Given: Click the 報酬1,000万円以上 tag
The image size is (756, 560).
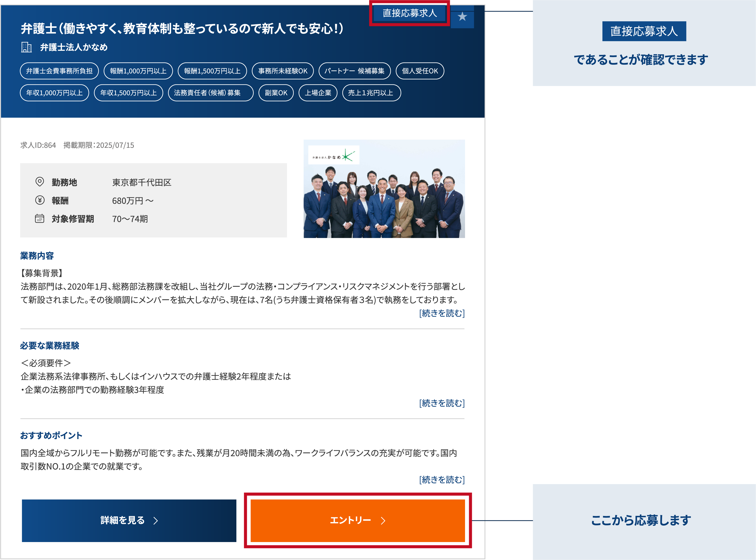Looking at the screenshot, I should tap(138, 71).
